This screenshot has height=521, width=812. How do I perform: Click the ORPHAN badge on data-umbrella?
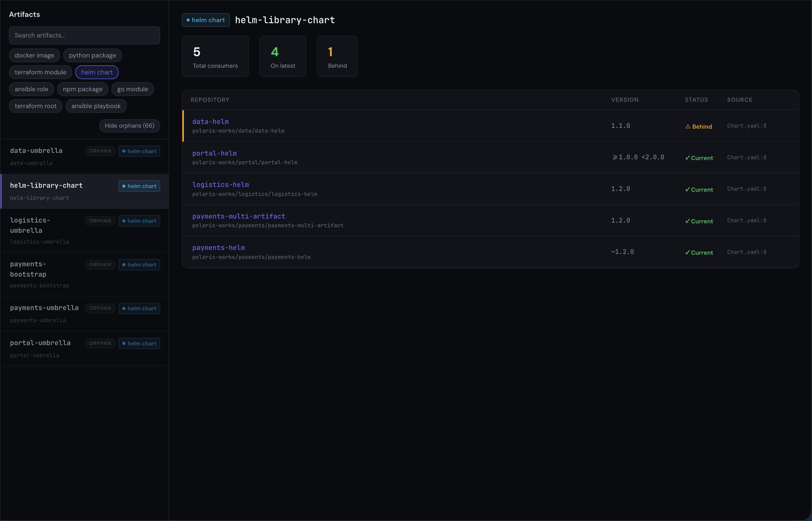[100, 151]
